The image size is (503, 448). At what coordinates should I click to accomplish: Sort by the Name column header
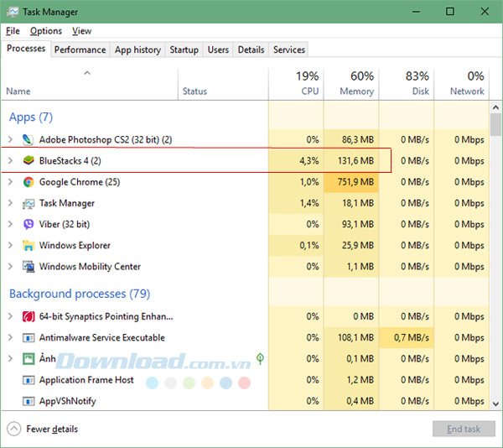(90, 84)
